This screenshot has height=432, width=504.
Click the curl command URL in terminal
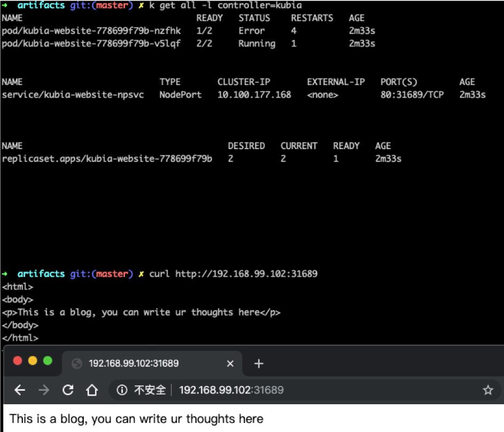click(246, 274)
